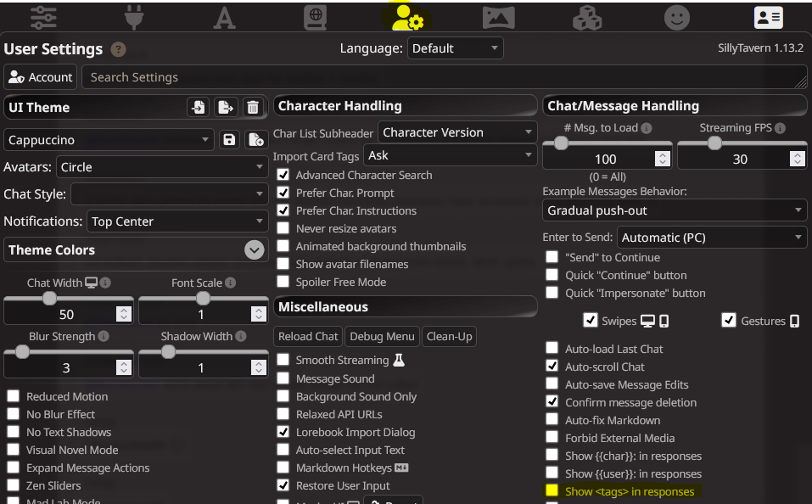Click the save theme as new file icon
Screen dimensions: 812x504
tap(256, 140)
